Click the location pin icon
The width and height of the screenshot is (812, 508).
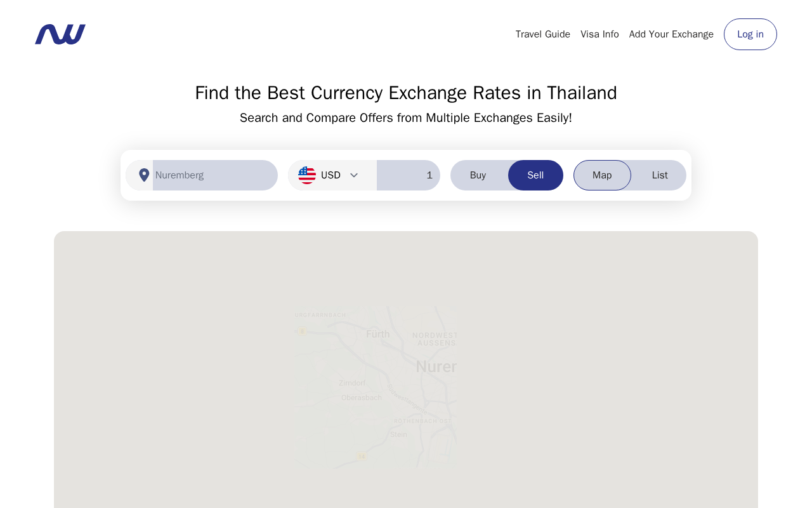[x=144, y=175]
